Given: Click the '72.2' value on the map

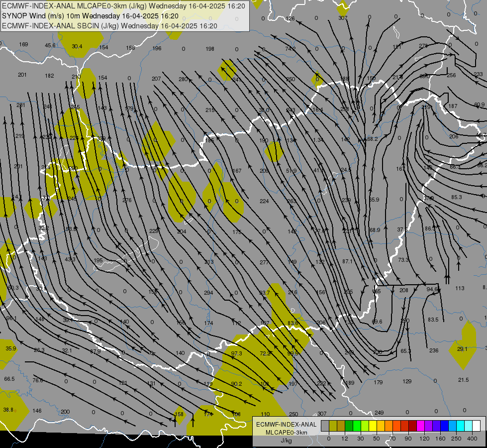Looking at the screenshot, I should 265,353.
